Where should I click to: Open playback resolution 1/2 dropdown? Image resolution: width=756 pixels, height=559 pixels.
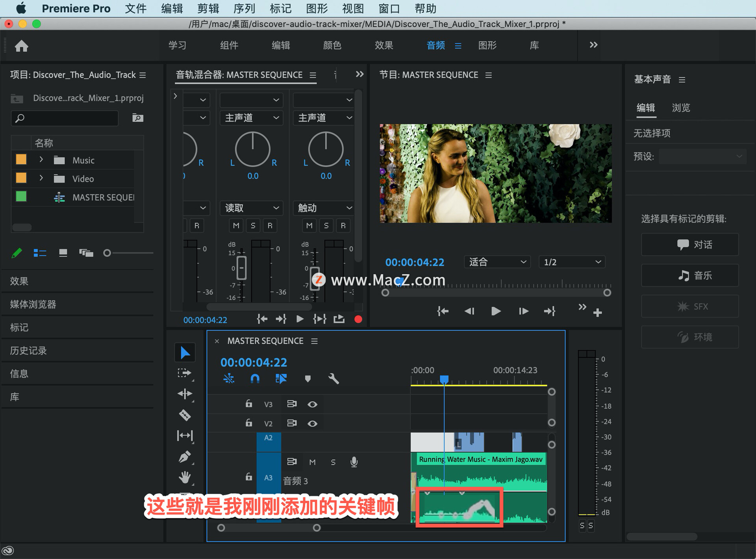572,262
